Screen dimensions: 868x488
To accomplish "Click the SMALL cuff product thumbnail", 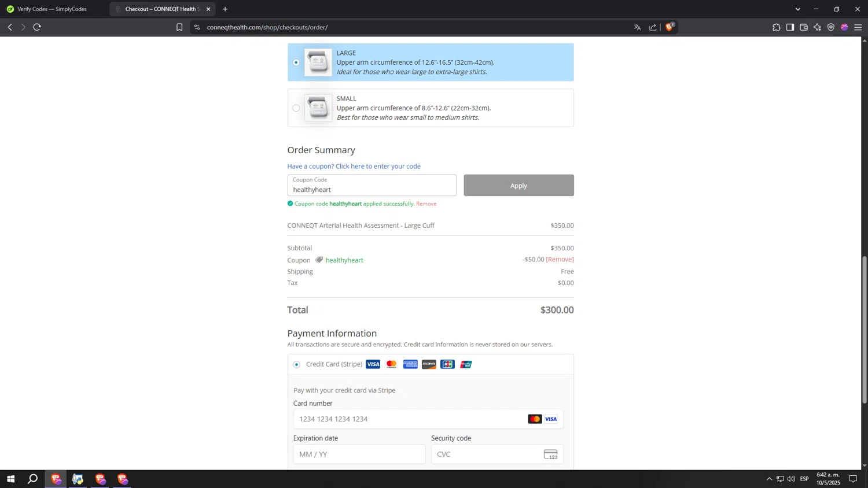I will (x=318, y=108).
